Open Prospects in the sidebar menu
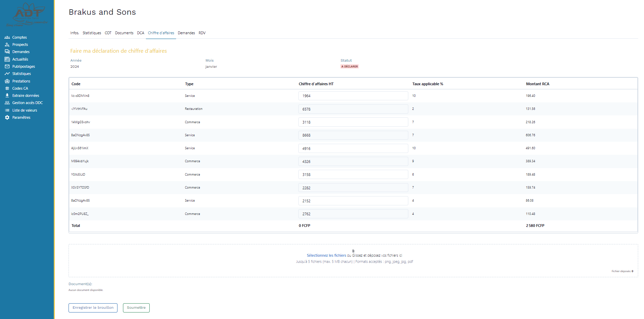This screenshot has width=644, height=319. (20, 44)
